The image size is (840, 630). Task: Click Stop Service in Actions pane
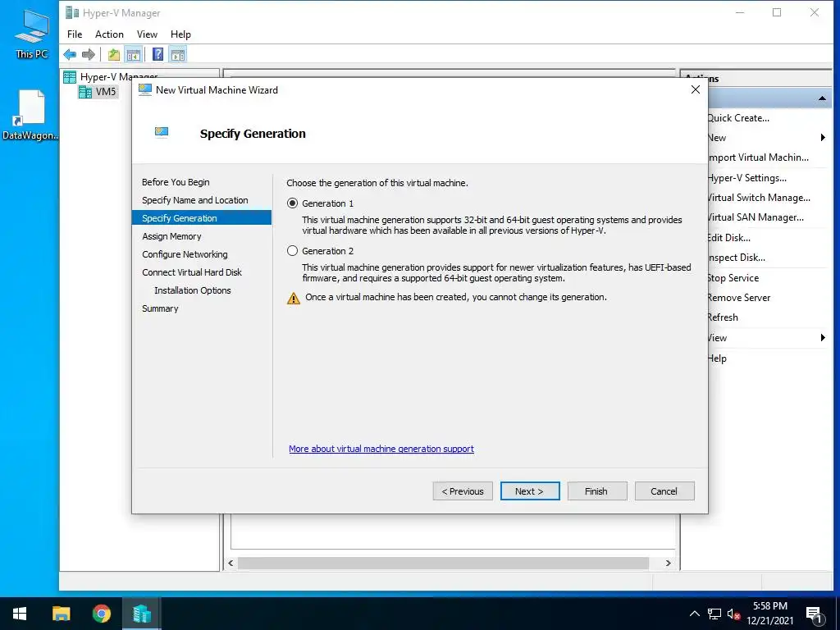tap(733, 278)
